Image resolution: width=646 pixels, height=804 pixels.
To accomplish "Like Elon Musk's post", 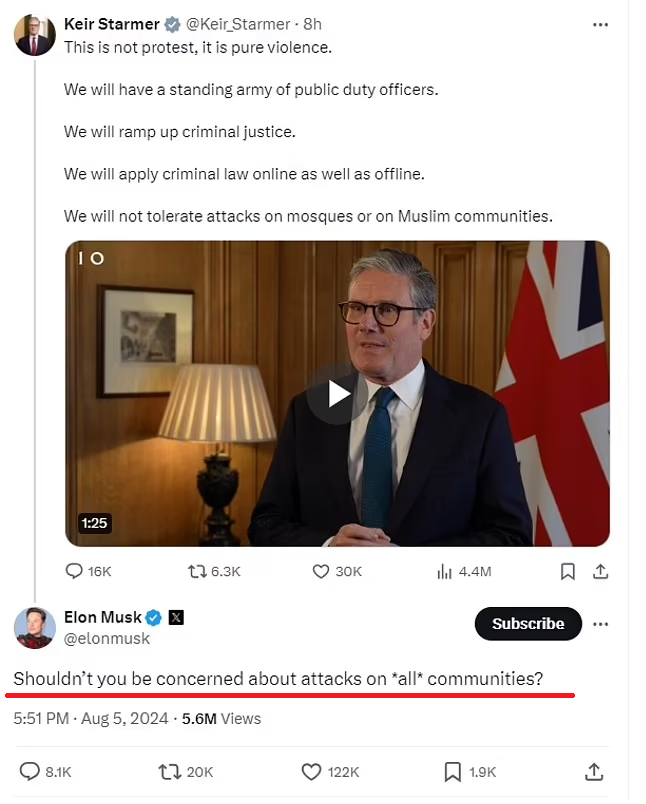I will pyautogui.click(x=311, y=772).
